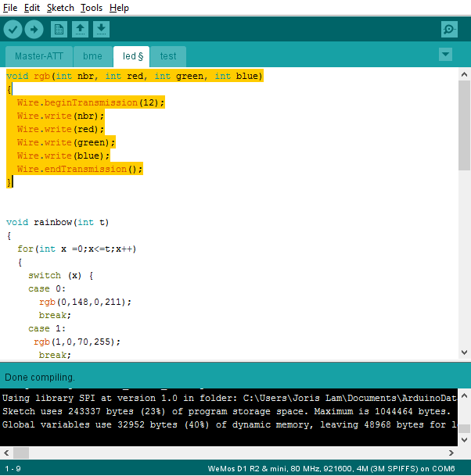
Task: Click the Wire.beginTransmission(12) line
Action: (91, 102)
